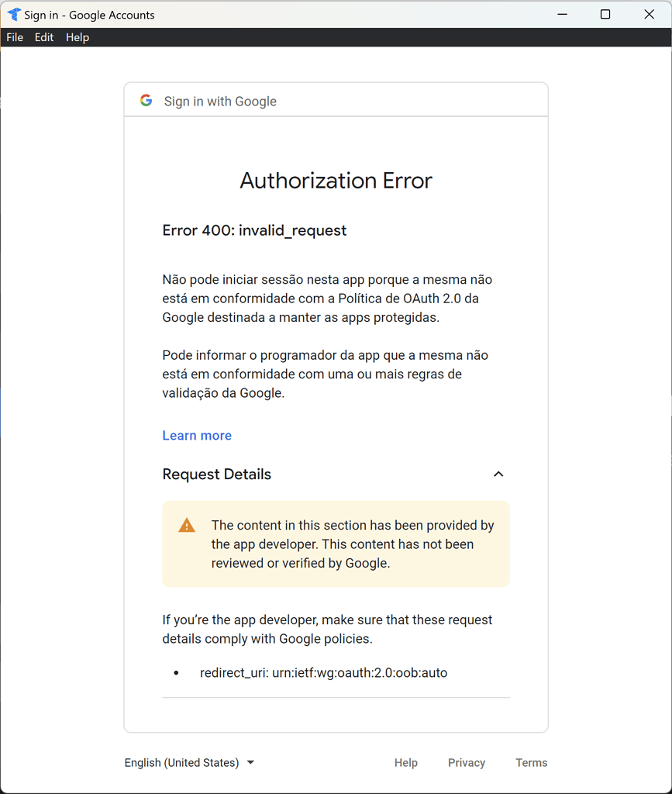672x794 pixels.
Task: Open the Privacy link
Action: tap(466, 762)
